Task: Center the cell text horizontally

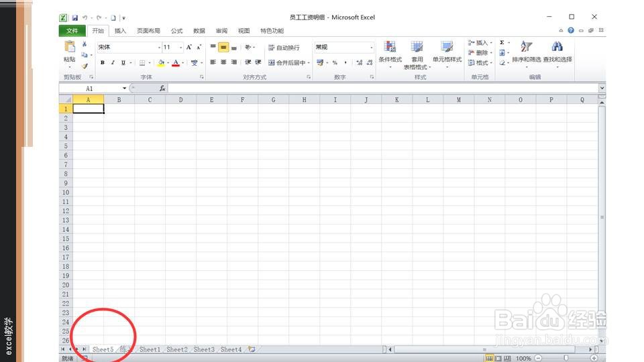Action: click(223, 62)
